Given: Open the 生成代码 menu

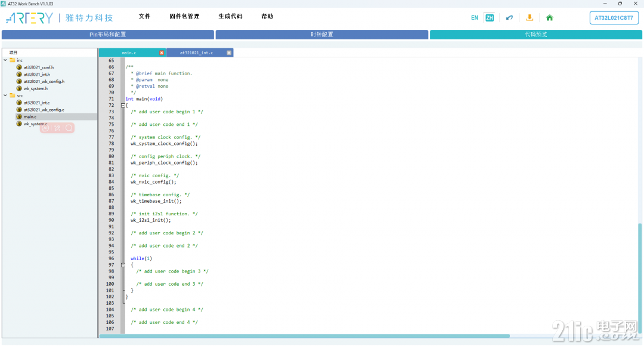Looking at the screenshot, I should point(230,17).
